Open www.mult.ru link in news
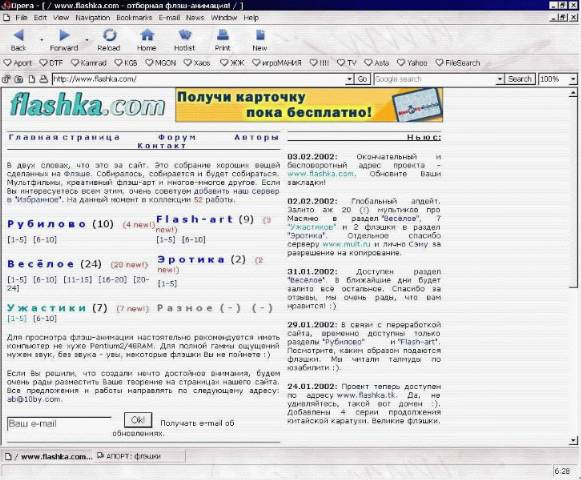The width and height of the screenshot is (581, 480). click(346, 244)
